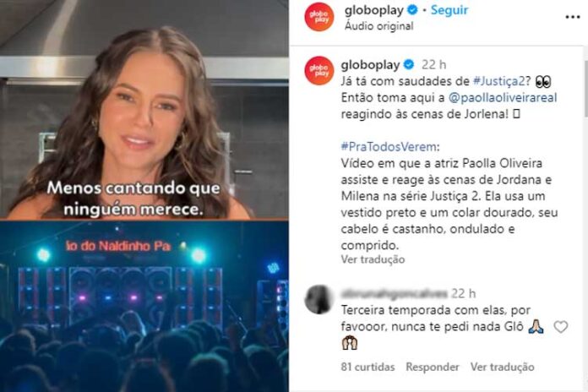
Task: Like the comment with the heart icon
Action: [x=561, y=327]
